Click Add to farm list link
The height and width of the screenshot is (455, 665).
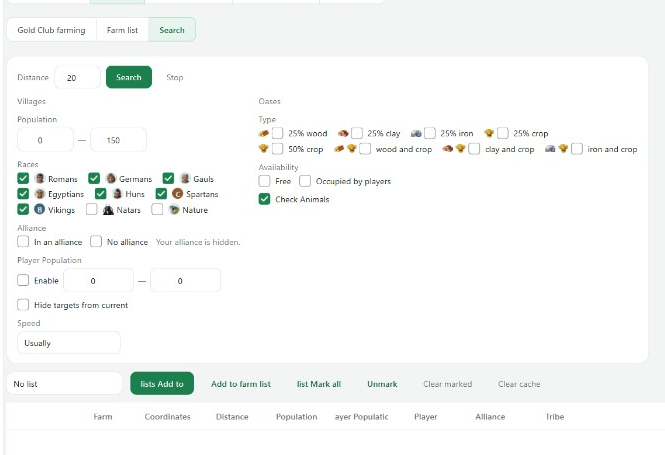241,384
